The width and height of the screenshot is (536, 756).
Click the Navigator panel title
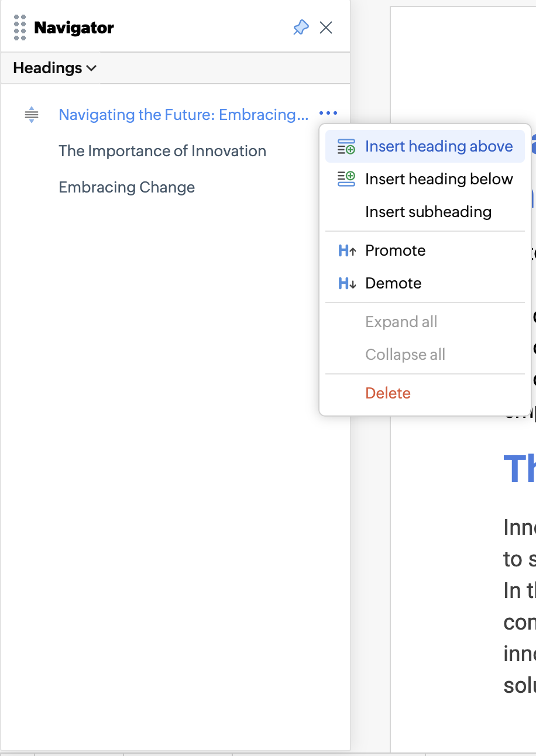pyautogui.click(x=74, y=28)
